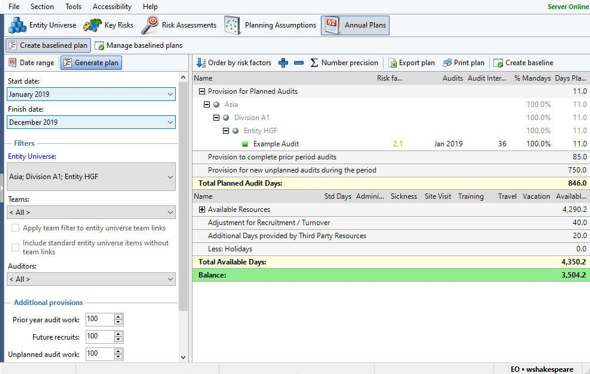Viewport: 590px width, 374px height.
Task: Click the green Example Audit icon
Action: coord(245,144)
